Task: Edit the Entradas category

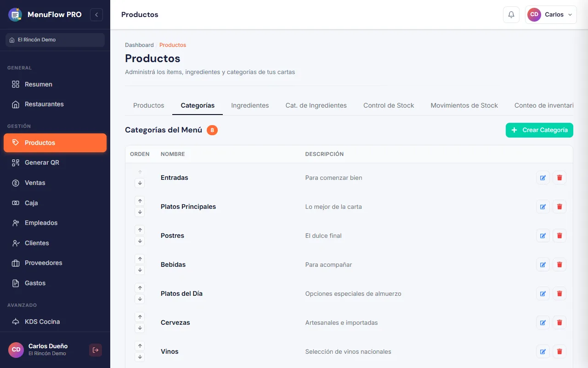Action: 543,178
